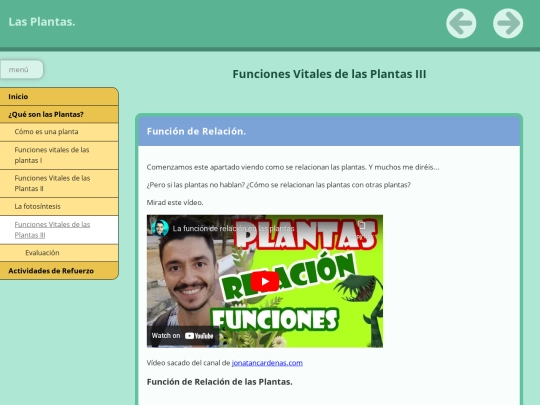Open ¿Qué son las Plantas? section
Image resolution: width=540 pixels, height=405 pixels.
point(59,114)
